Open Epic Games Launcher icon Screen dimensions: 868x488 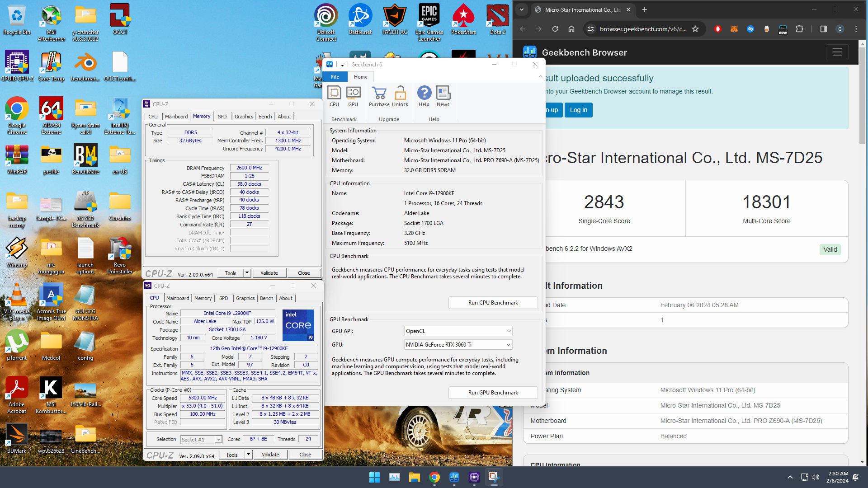(429, 23)
